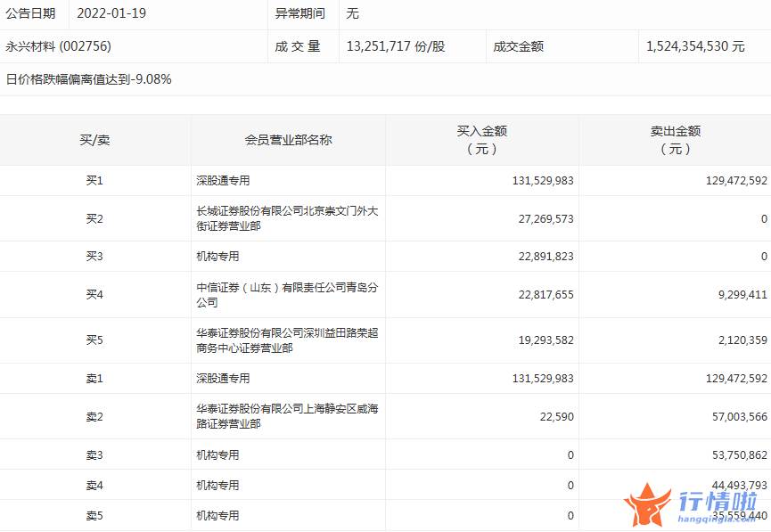Click the 异常期间 label
Image resolution: width=771 pixels, height=532 pixels.
coord(300,13)
